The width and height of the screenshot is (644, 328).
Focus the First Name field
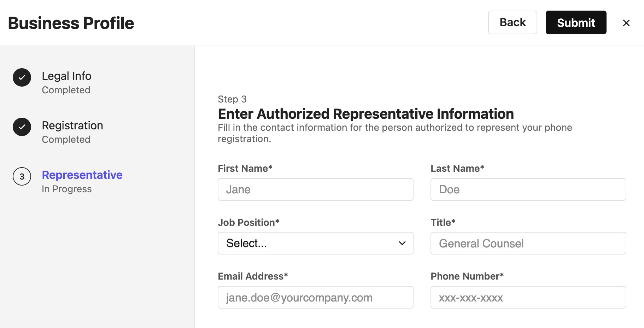315,189
